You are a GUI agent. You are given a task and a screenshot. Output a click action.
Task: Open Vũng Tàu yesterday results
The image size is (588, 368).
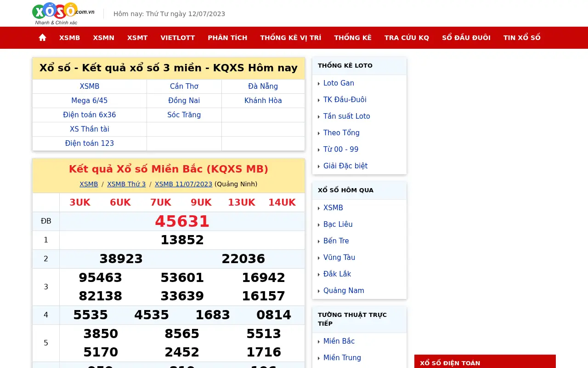point(339,258)
